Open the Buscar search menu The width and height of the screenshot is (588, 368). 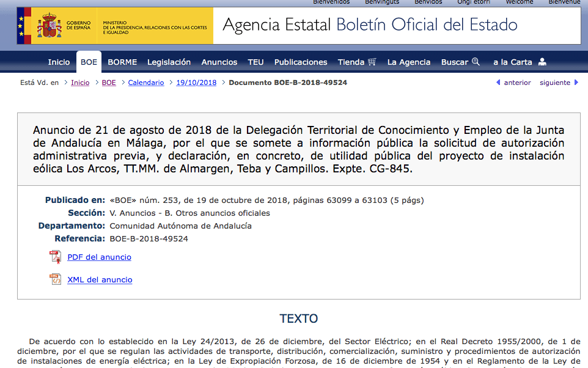[455, 62]
